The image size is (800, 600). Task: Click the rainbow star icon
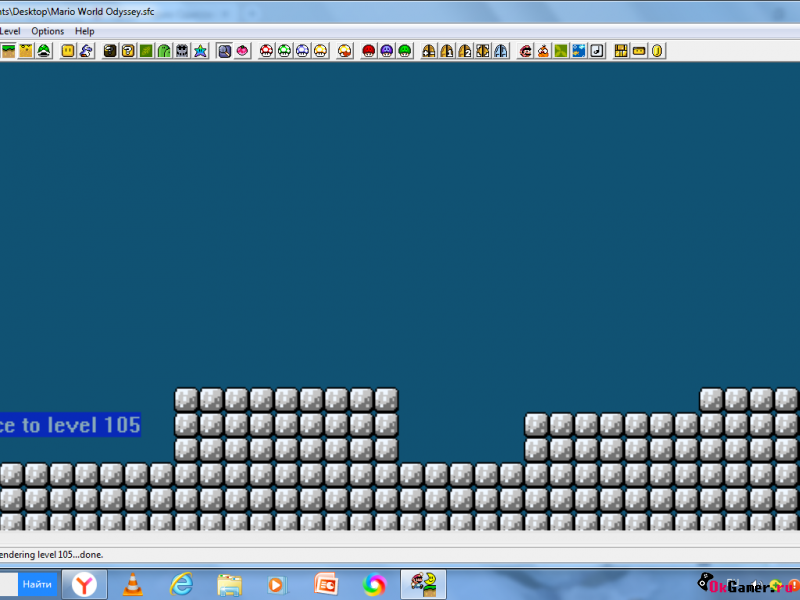coord(201,51)
